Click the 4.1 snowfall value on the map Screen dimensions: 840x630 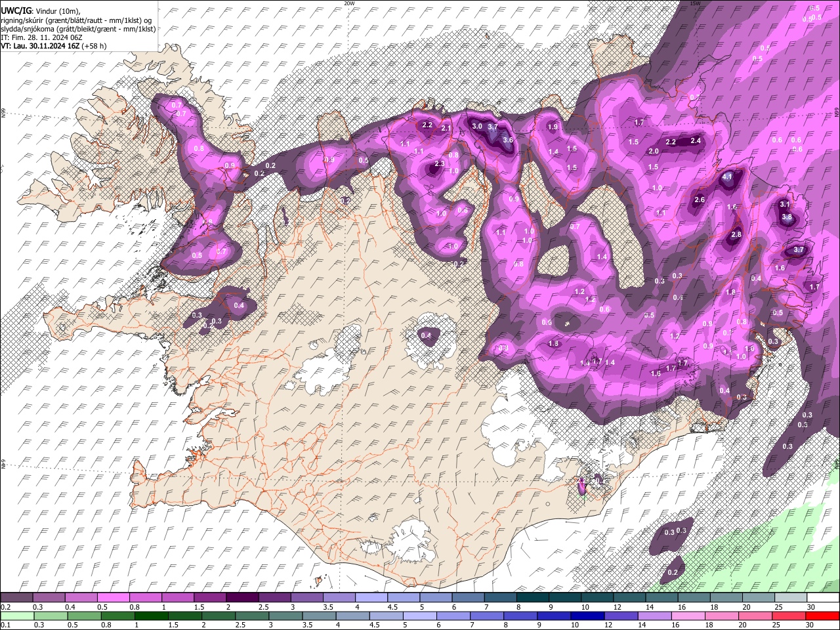tap(726, 177)
